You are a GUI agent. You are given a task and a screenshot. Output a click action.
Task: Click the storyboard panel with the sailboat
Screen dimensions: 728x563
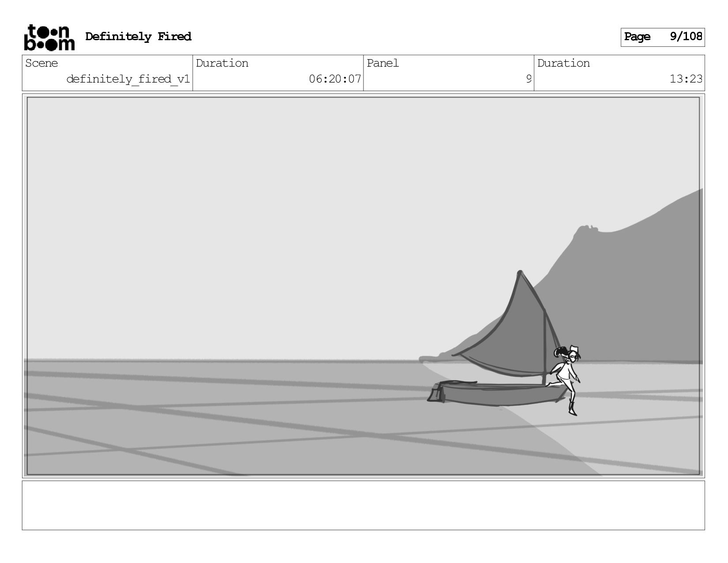(x=364, y=286)
